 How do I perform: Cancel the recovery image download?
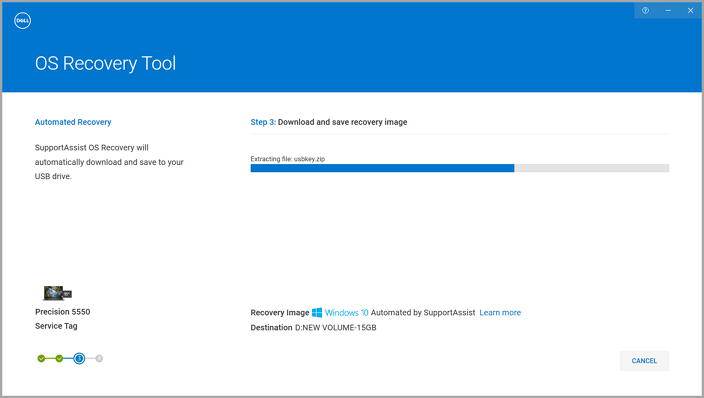pyautogui.click(x=644, y=361)
